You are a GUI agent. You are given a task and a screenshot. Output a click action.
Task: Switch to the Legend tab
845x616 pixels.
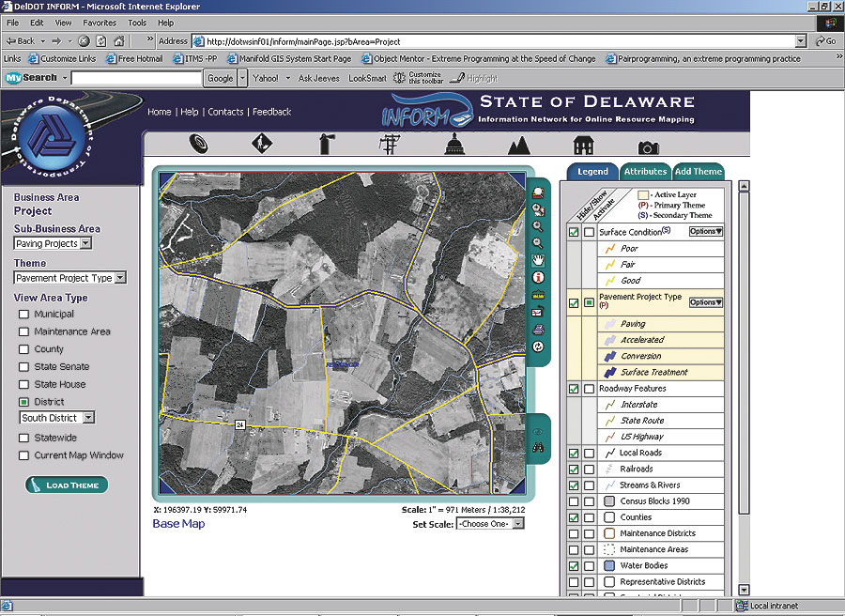coord(592,172)
